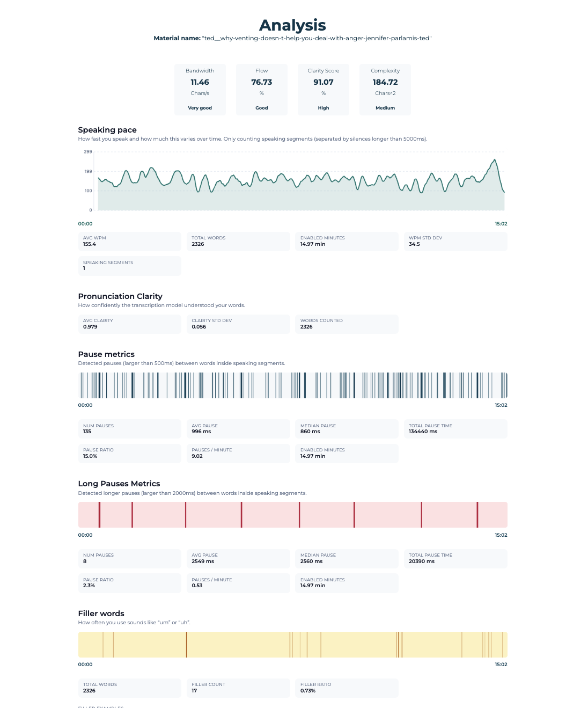Screen dimensions: 588x708
Task: Select the Filler Ratio 0.73% box
Action: point(346,688)
